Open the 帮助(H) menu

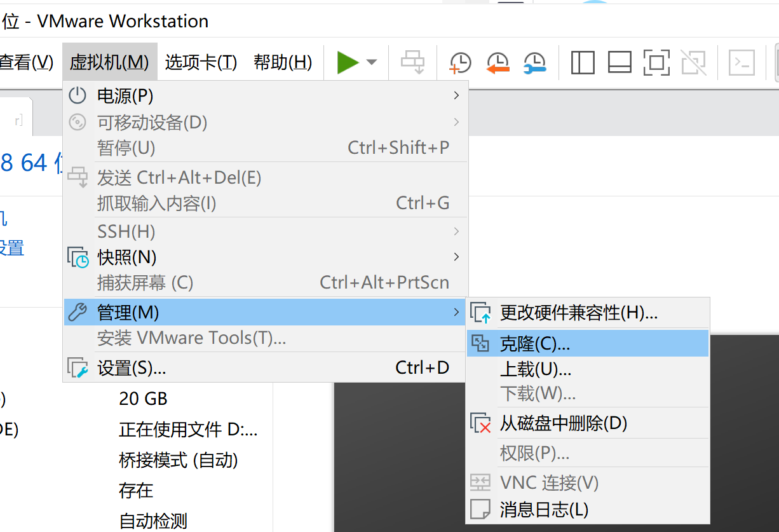[x=283, y=62]
